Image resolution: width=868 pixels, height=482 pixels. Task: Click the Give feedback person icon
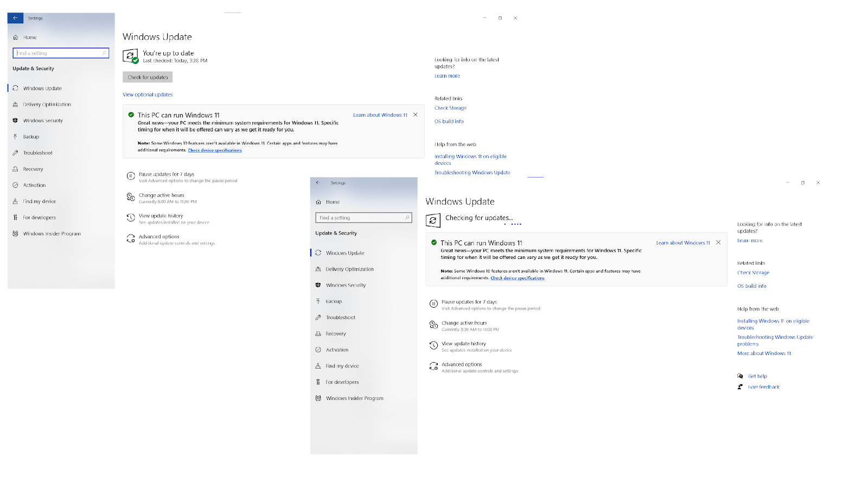740,387
